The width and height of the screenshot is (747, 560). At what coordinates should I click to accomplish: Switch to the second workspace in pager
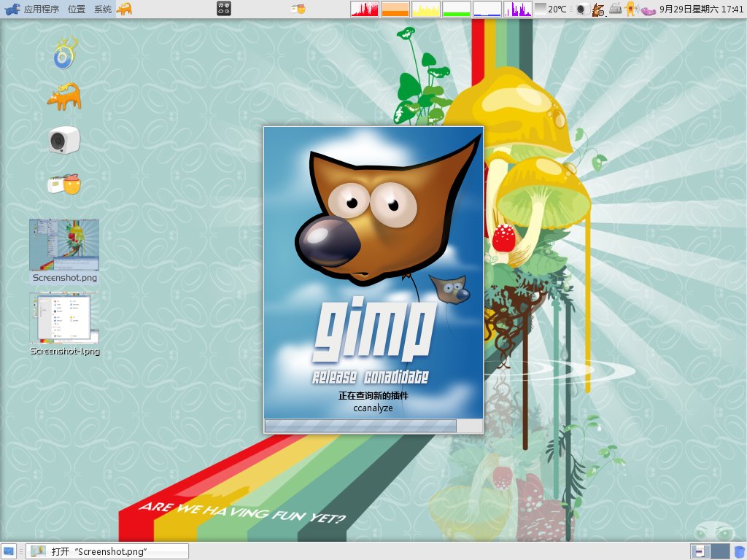pyautogui.click(x=720, y=551)
